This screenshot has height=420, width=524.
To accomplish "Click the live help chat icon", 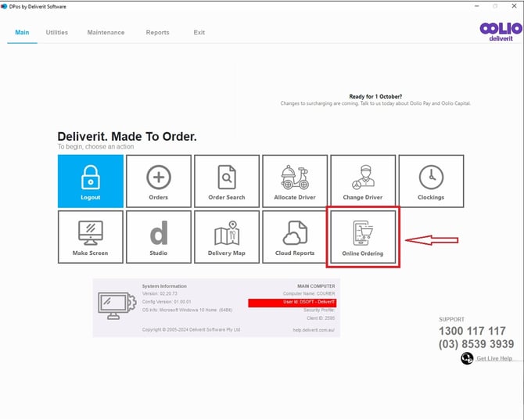I will click(x=467, y=358).
